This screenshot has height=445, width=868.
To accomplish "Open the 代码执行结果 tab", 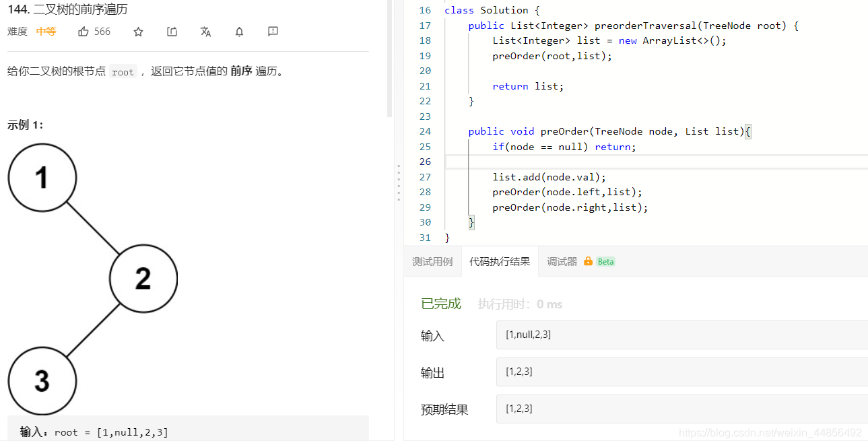I will 500,262.
